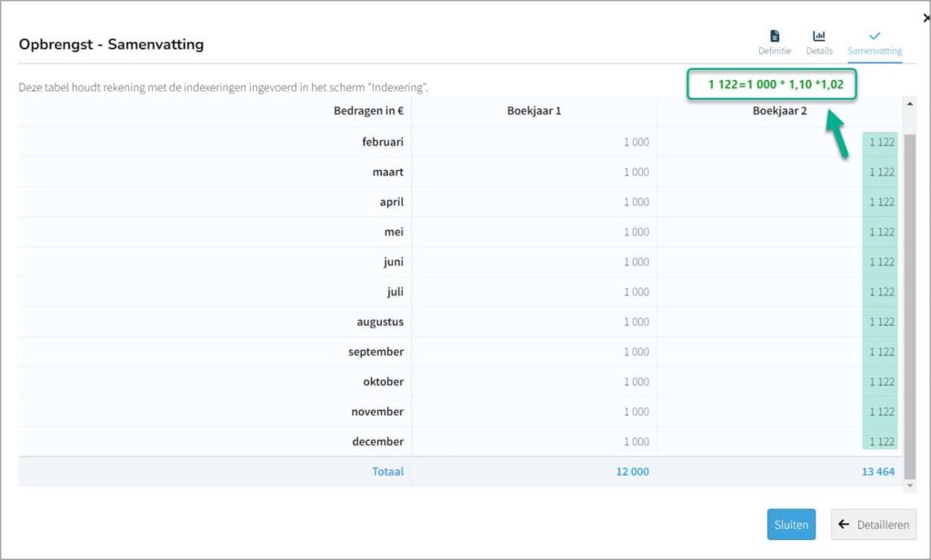Click the Boekjaar 2 total 13 464
This screenshot has height=560, width=931.
coord(877,472)
